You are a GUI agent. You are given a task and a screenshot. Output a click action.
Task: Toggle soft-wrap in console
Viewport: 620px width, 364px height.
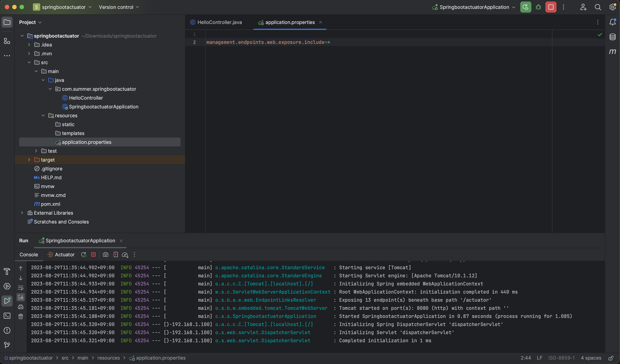(x=21, y=287)
